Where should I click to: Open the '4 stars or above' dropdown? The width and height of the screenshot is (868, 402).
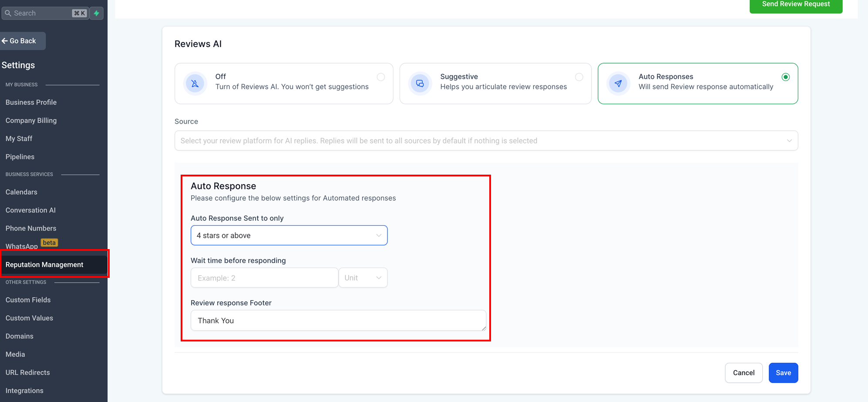point(289,235)
